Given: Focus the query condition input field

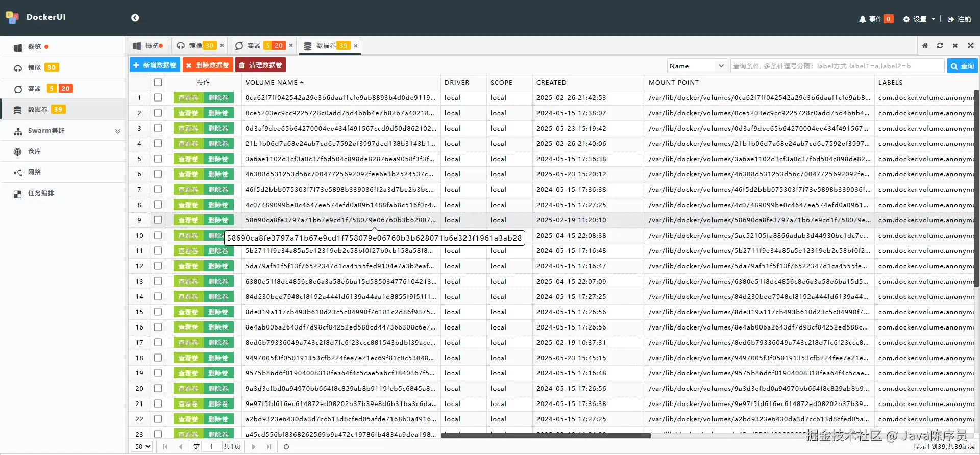Looking at the screenshot, I should pos(837,66).
